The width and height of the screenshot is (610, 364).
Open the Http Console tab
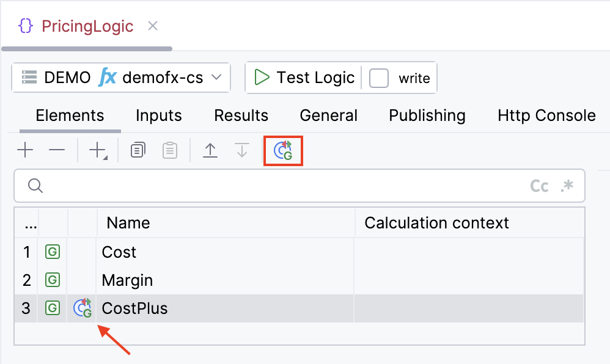pos(546,115)
